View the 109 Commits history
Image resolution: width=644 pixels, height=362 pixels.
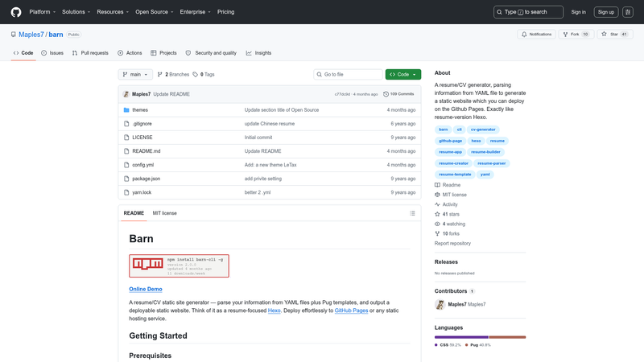click(398, 94)
